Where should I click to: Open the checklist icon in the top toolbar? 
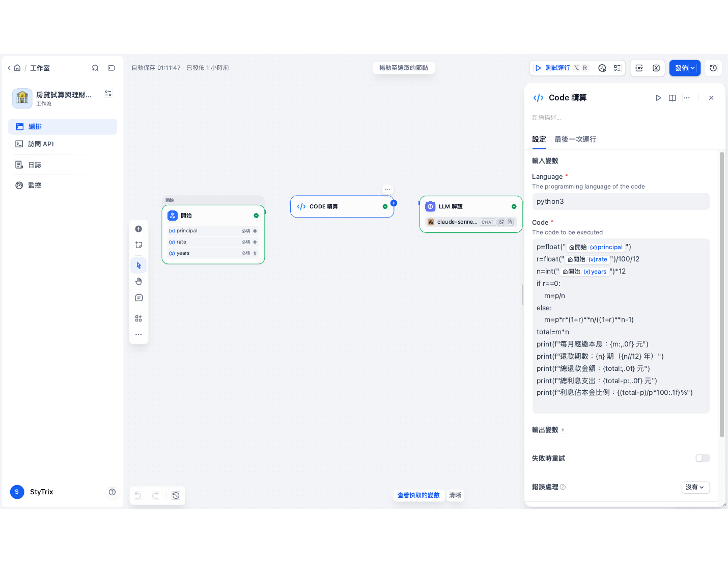click(x=617, y=68)
